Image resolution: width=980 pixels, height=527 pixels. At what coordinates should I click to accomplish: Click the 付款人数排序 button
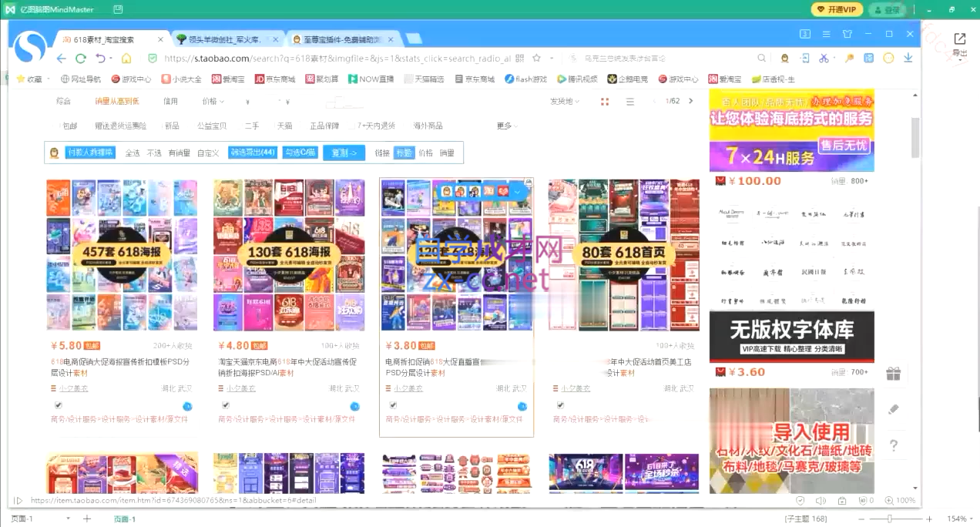90,153
